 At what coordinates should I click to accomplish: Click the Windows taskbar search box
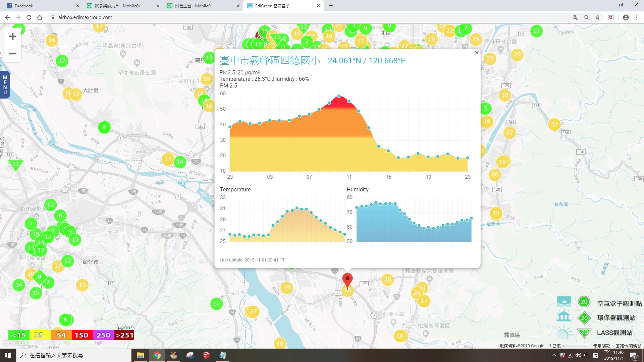pos(74,355)
